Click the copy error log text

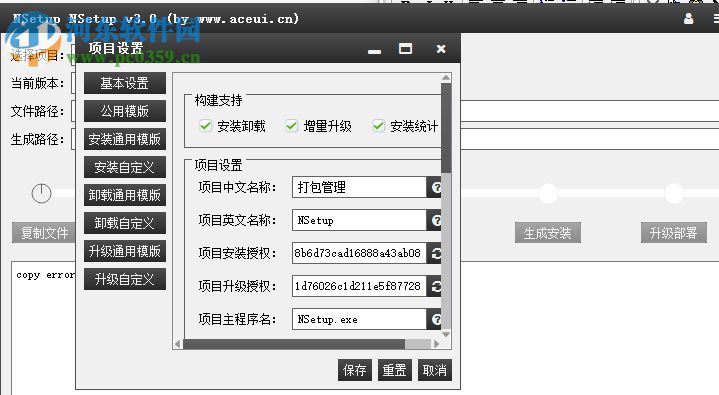(45, 275)
